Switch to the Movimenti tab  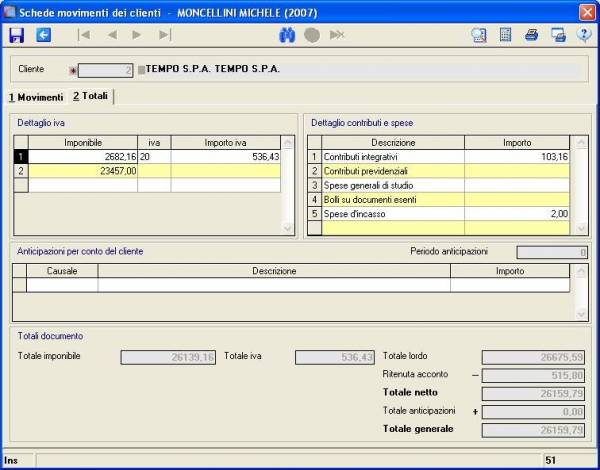click(x=36, y=97)
